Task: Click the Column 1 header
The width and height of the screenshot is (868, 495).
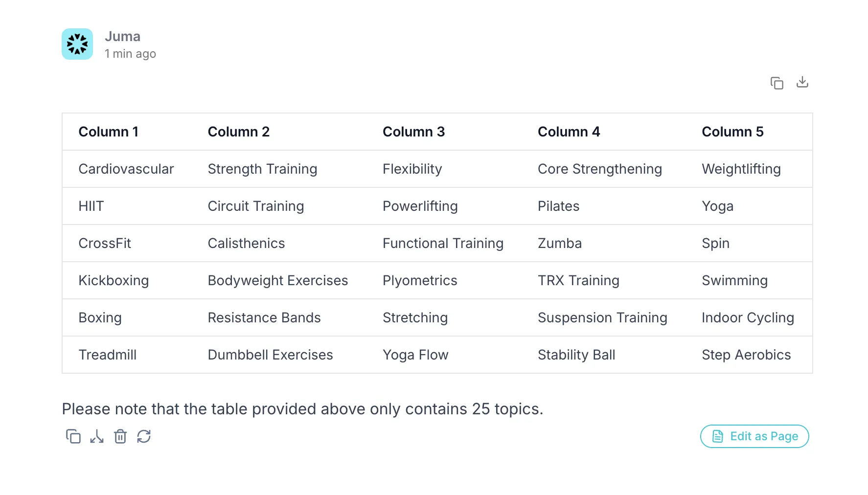Action: pyautogui.click(x=109, y=132)
